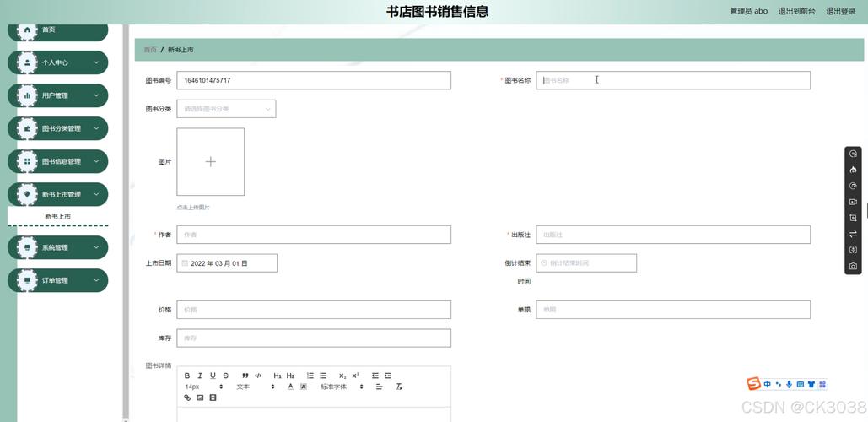Open Sogou toolbox grid icon

pyautogui.click(x=822, y=384)
